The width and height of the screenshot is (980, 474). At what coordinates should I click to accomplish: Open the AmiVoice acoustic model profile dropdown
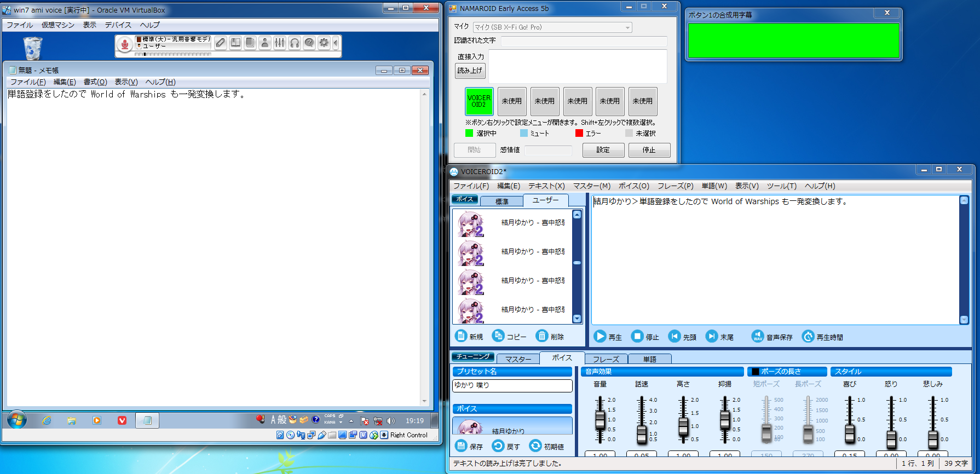pos(173,39)
